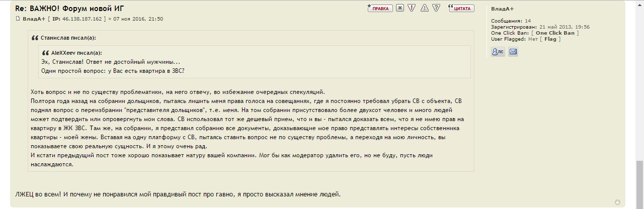Report this post via red exclamation icon
The height and width of the screenshot is (209, 644).
pyautogui.click(x=412, y=8)
